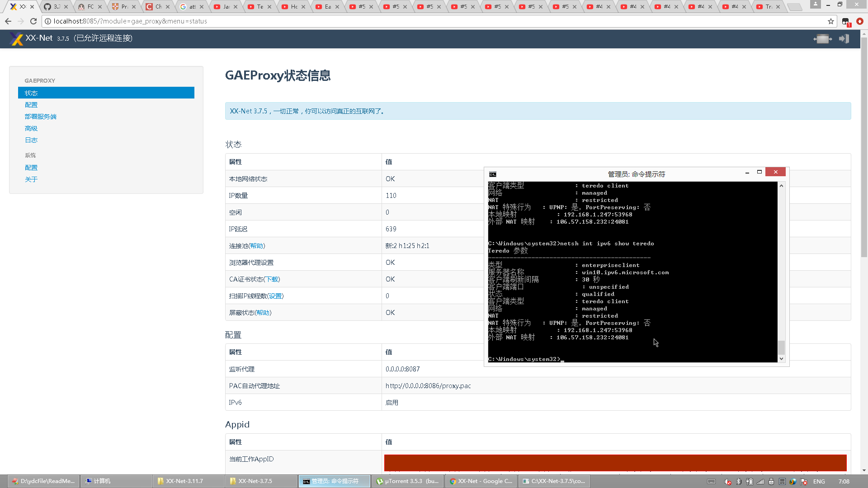Select 状态 in the GAEProxy sidebar
Screen dimensions: 868x488
[x=106, y=93]
